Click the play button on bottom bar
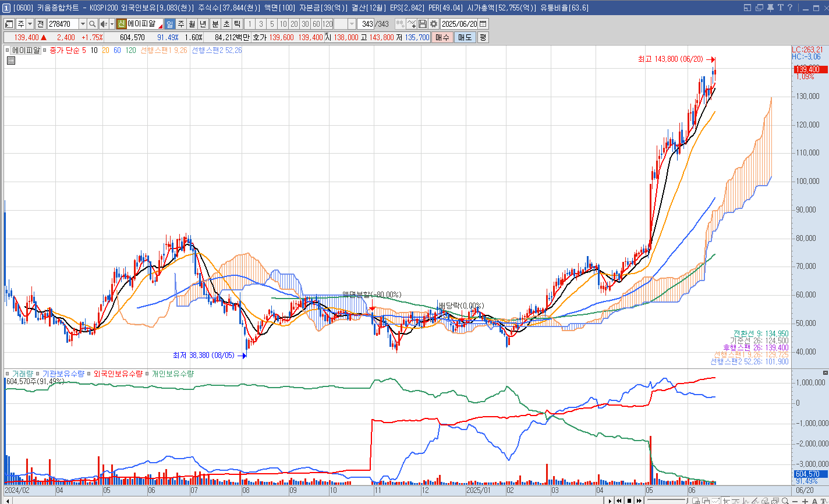This screenshot has width=829, height=504. click(x=610, y=501)
